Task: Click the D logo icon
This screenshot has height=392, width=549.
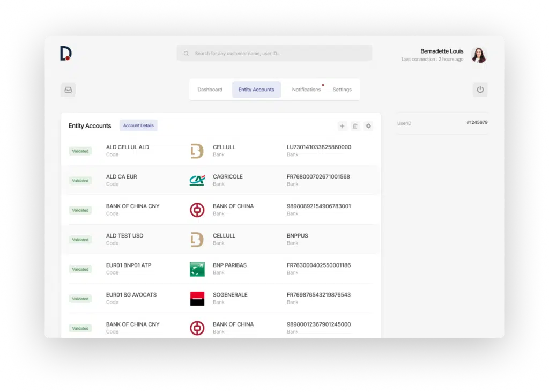Action: [66, 53]
